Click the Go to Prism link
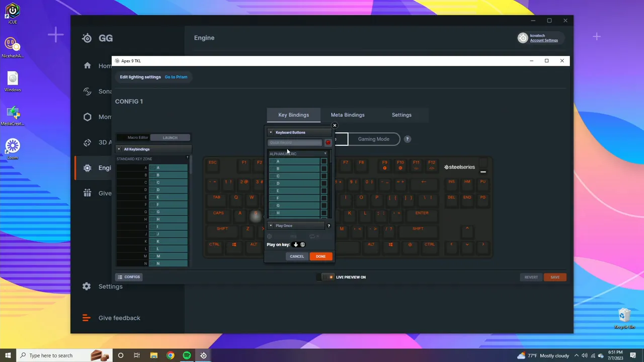The width and height of the screenshot is (644, 362). coord(176,76)
